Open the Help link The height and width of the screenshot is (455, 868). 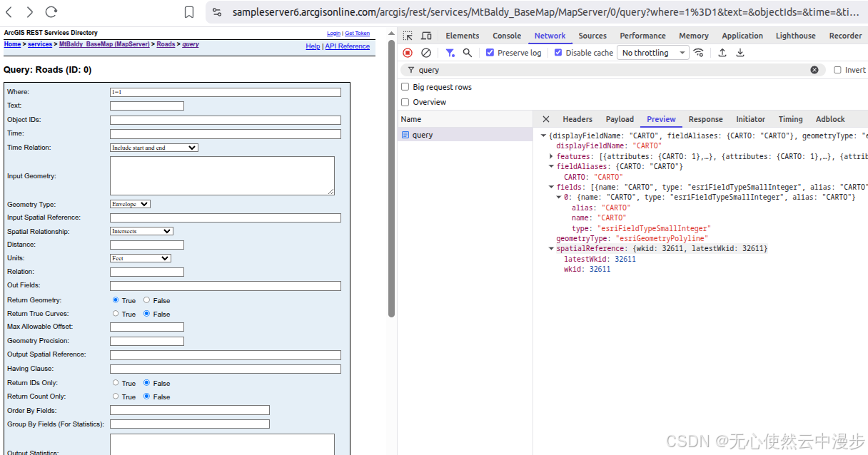point(313,46)
